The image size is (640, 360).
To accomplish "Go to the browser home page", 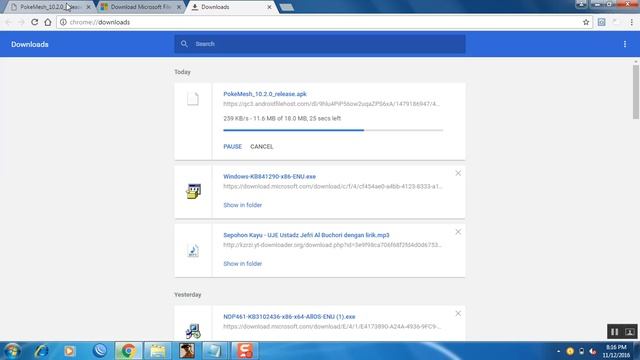I will click(x=48, y=22).
